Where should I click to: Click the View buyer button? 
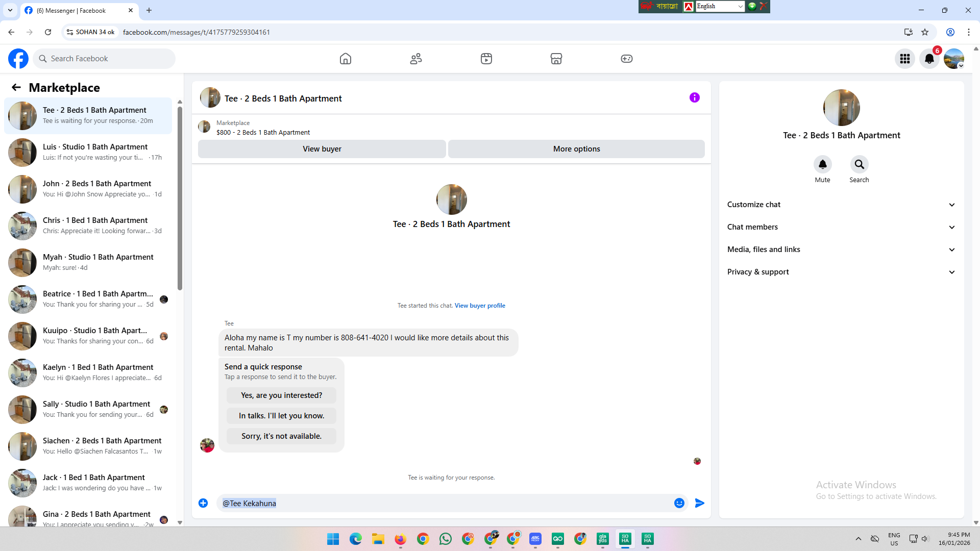[x=322, y=149]
